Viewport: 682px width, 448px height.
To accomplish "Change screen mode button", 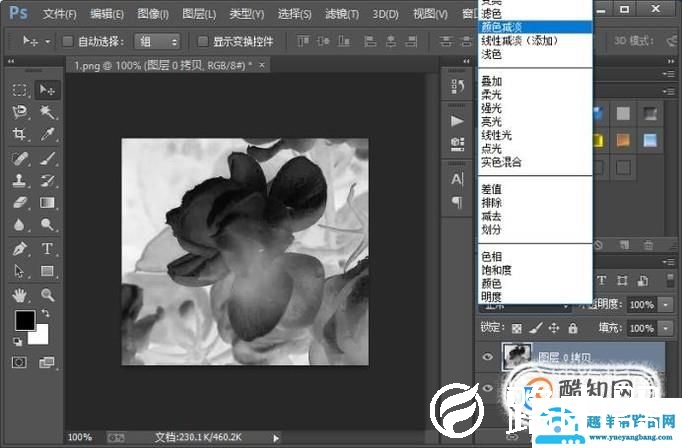I will click(47, 362).
